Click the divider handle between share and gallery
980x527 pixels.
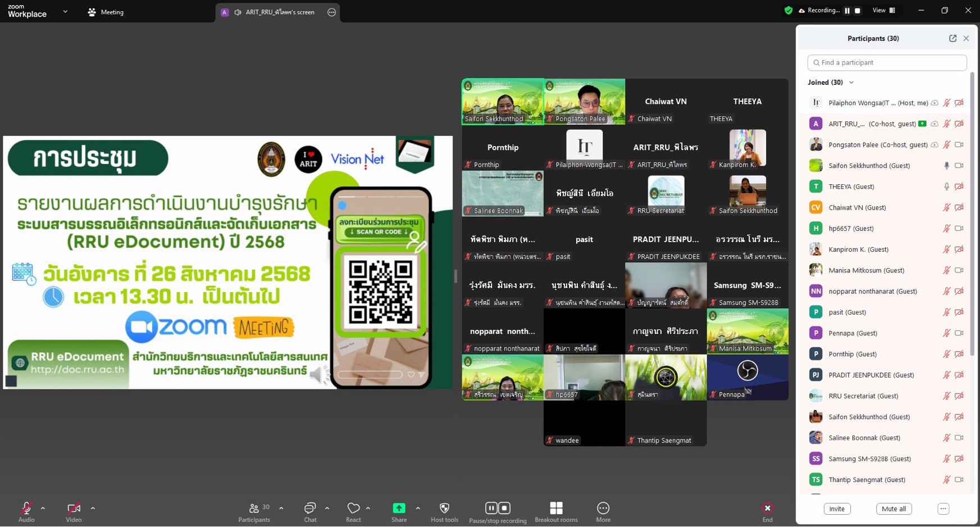coord(455,276)
